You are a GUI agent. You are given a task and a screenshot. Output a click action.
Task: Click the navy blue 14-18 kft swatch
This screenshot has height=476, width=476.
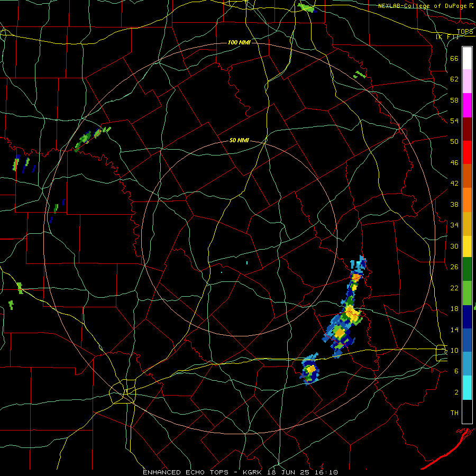(467, 317)
